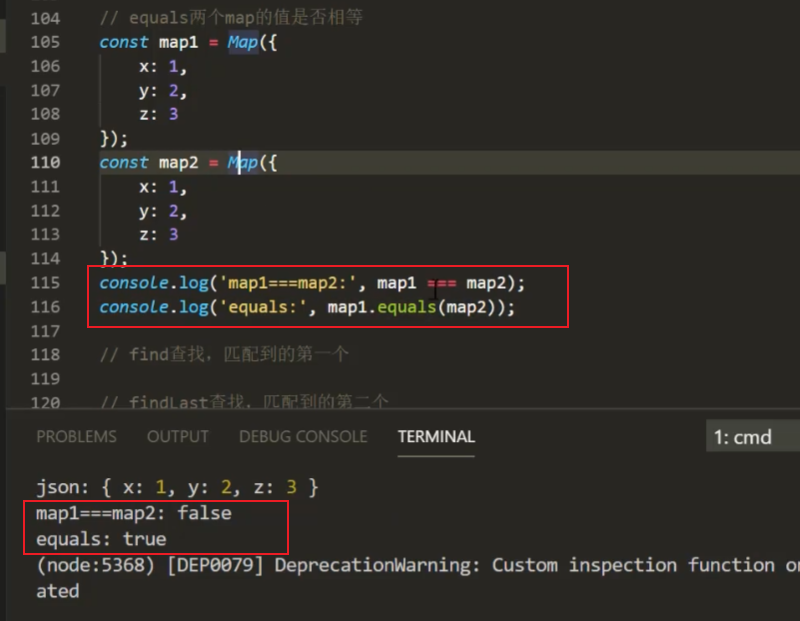The height and width of the screenshot is (621, 800).
Task: Click the find comment on line 118
Action: (224, 354)
